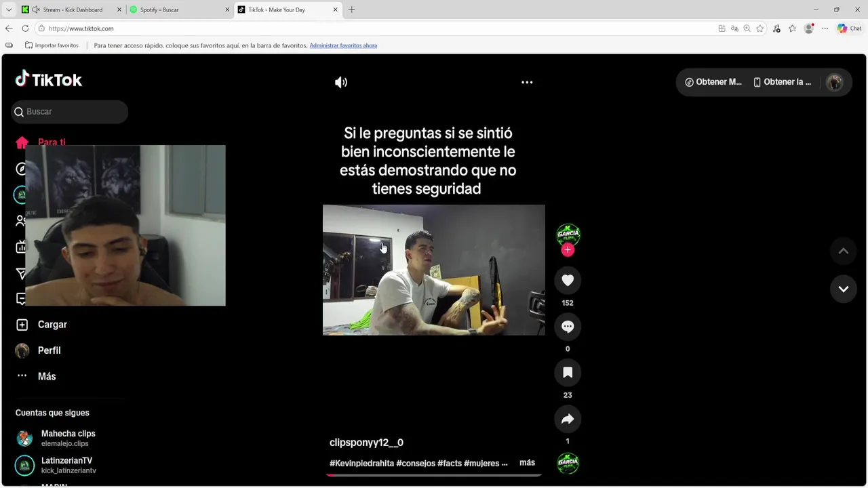Open the comments bubble icon
This screenshot has height=488, width=868.
[568, 327]
